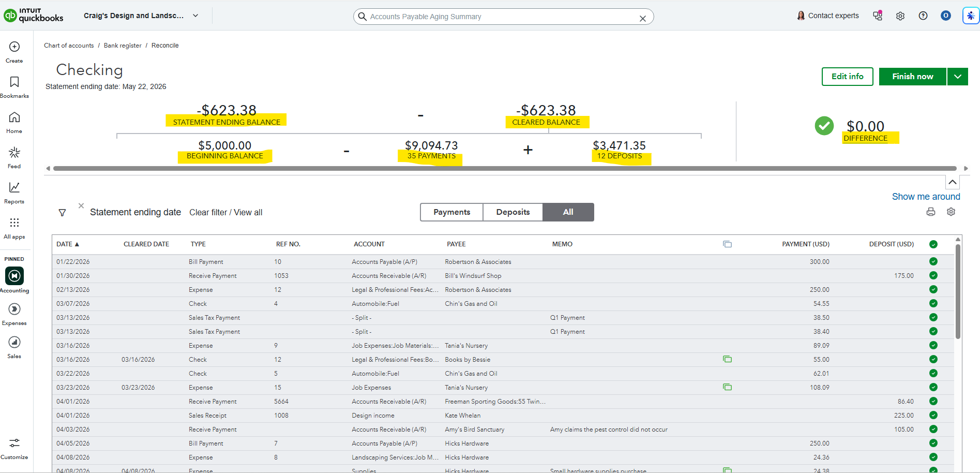Open the filter funnel icon
Viewport: 980px width, 473px height.
click(62, 213)
